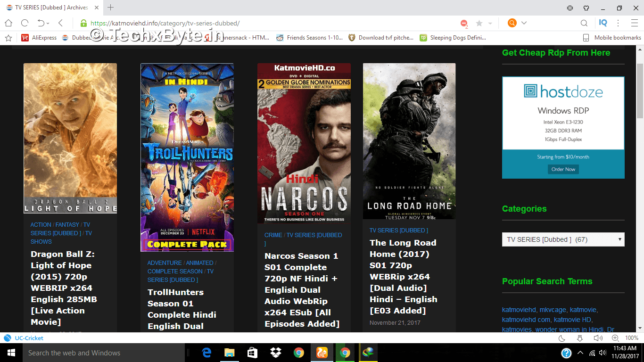Open the Sleeping Dogs Defini... bookmark
This screenshot has width=644, height=362.
453,38
